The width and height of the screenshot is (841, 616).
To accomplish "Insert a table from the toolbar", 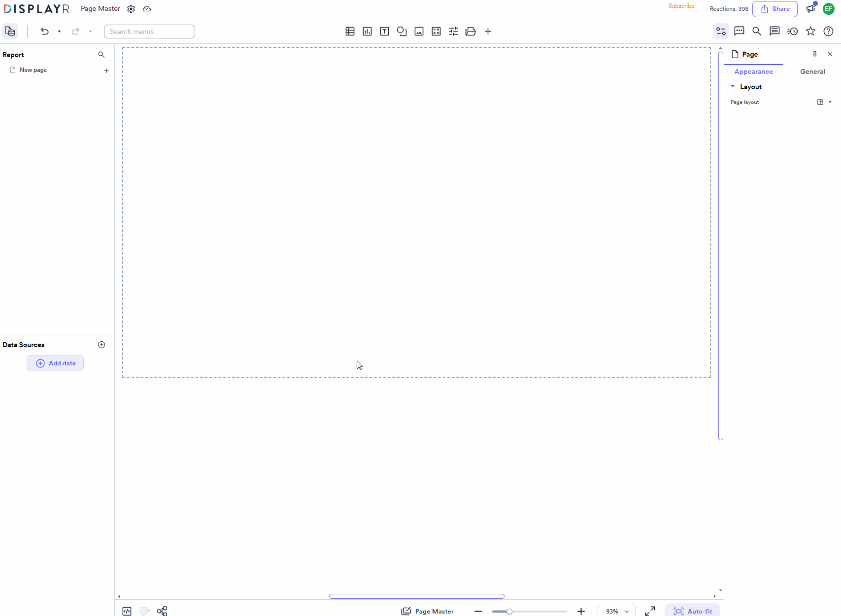I will [350, 31].
